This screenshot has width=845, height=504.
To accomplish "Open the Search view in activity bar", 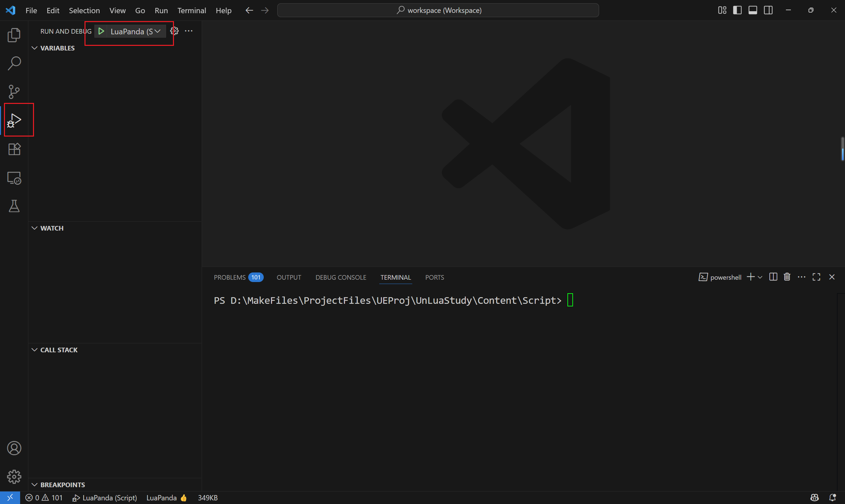I will tap(14, 63).
